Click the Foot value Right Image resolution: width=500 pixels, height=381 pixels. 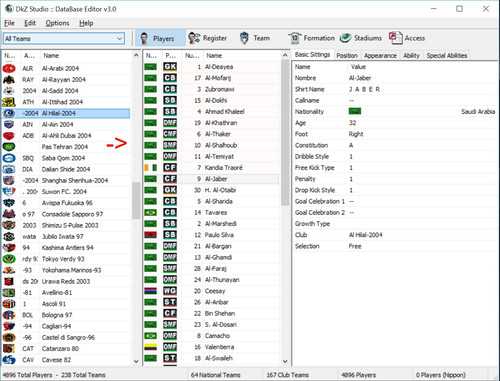point(356,134)
